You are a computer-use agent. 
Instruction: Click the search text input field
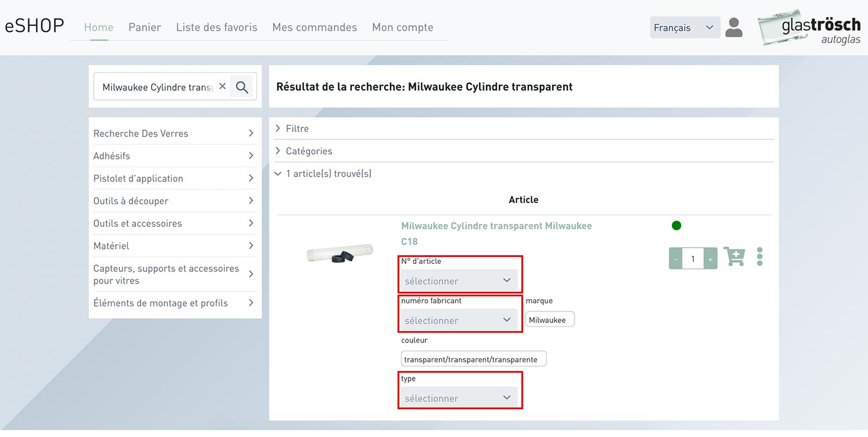pos(157,87)
